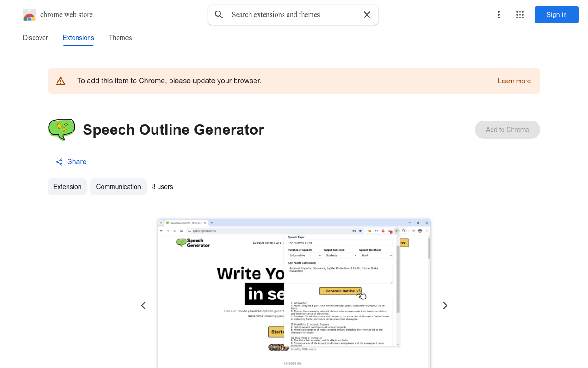Clear the search field with X
This screenshot has width=588, height=368.
(x=367, y=15)
